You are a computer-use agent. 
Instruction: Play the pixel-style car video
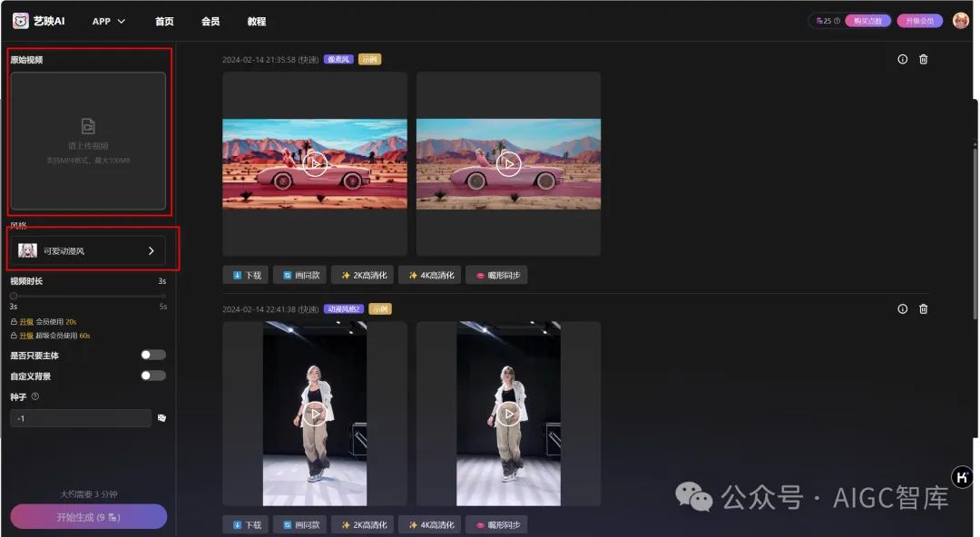[x=314, y=164]
